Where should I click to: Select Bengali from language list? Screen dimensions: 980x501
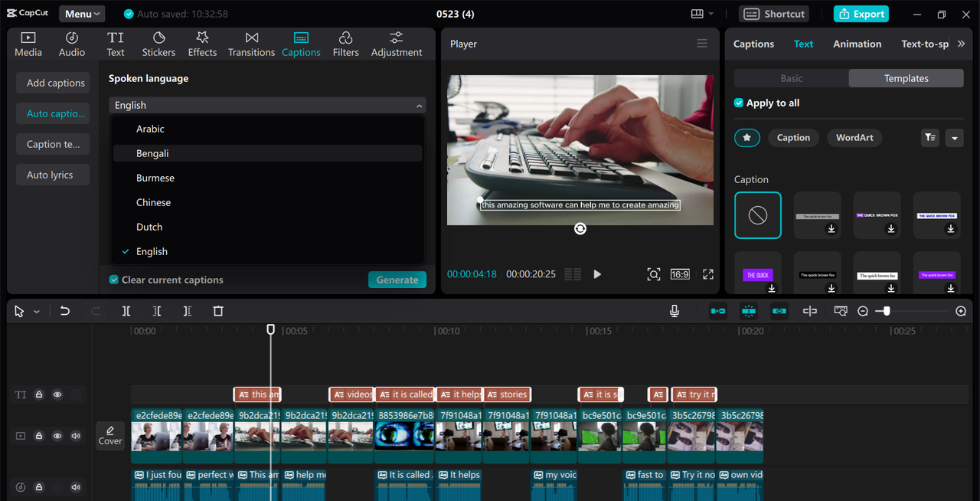pyautogui.click(x=267, y=153)
